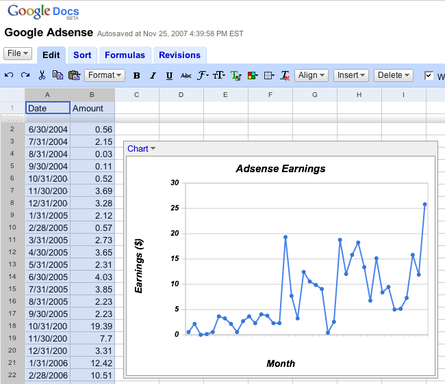Select cell with value 4.03
Screen dimensions: 445x384
coord(92,277)
